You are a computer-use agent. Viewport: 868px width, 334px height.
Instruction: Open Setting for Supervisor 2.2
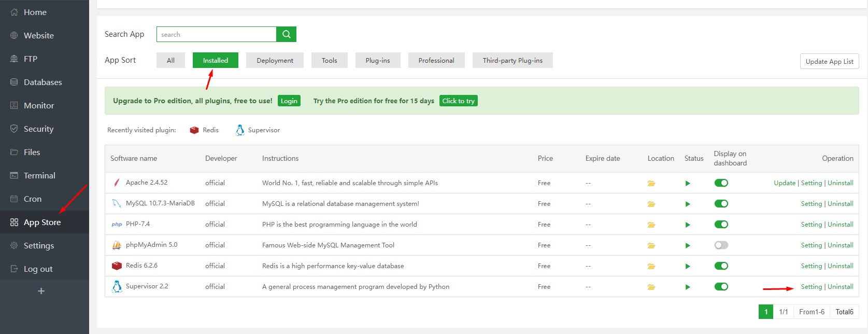(x=812, y=287)
